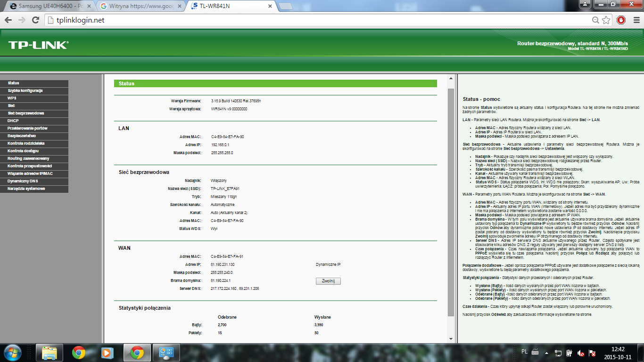Screen dimensions: 644x362
Task: Open the Sieć bezprzewodowa sidebar menu item
Action: pos(34,113)
